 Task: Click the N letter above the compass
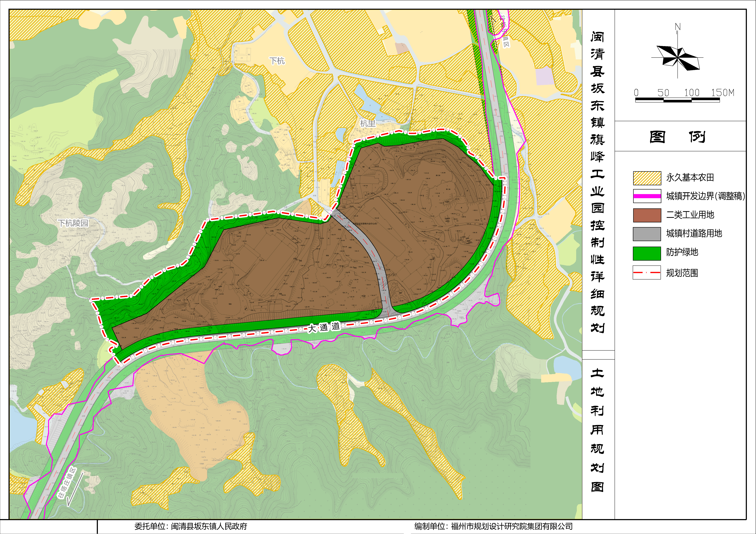(x=678, y=27)
